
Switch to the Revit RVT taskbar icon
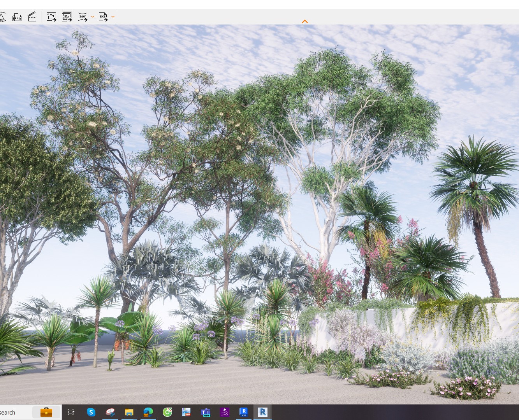[244, 412]
